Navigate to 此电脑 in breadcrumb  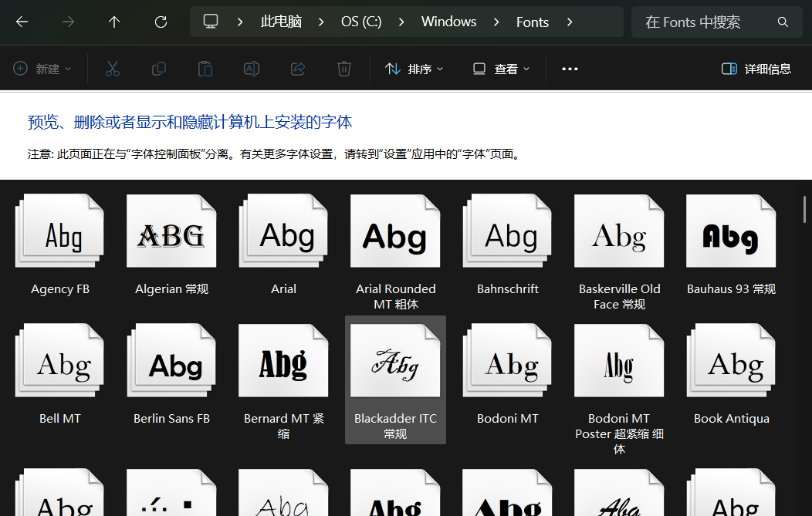[x=281, y=22]
